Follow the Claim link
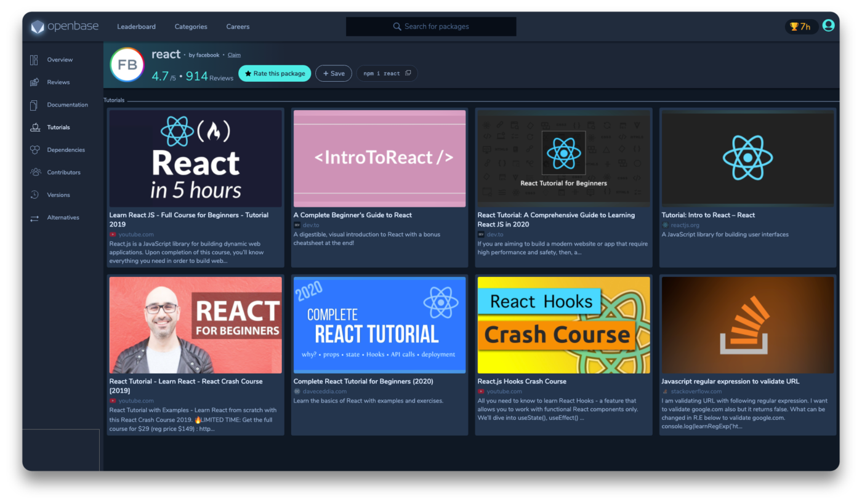 [x=234, y=55]
